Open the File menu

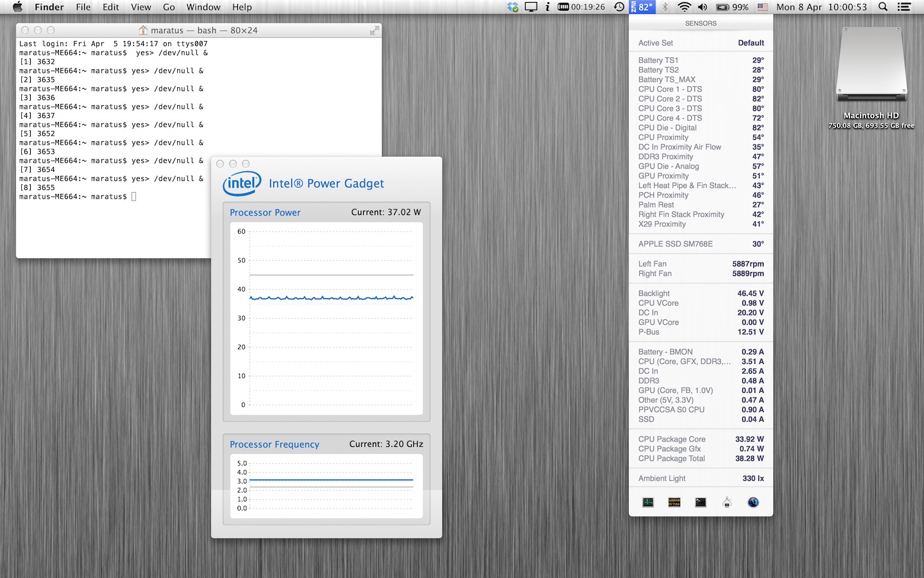(x=83, y=7)
